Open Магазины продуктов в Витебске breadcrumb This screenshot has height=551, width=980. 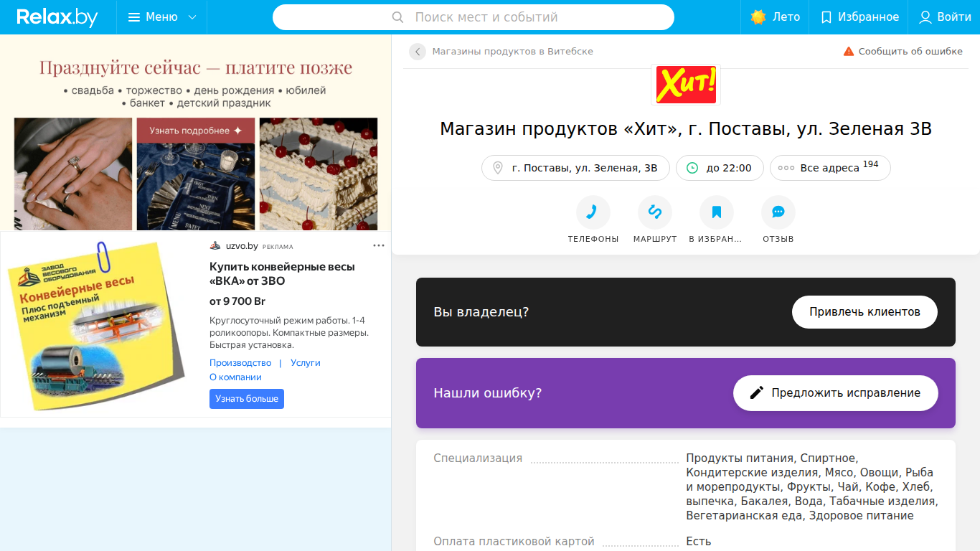(513, 52)
